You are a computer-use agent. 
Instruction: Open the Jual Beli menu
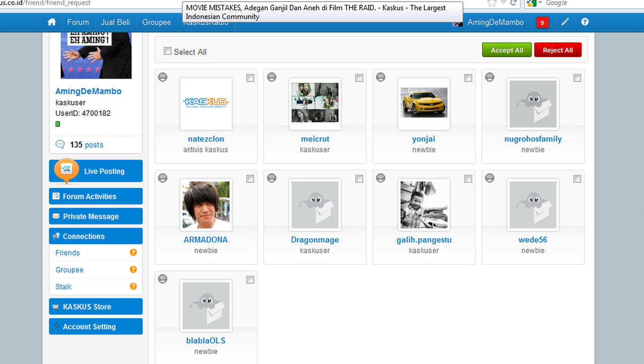pyautogui.click(x=115, y=22)
